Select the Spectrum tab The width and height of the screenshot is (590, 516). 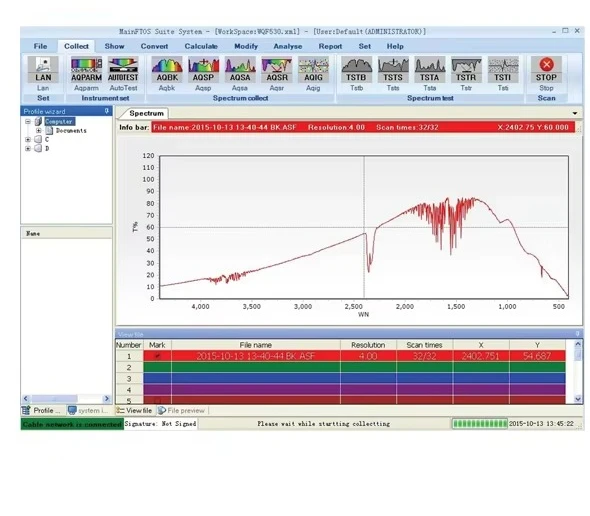pyautogui.click(x=146, y=113)
